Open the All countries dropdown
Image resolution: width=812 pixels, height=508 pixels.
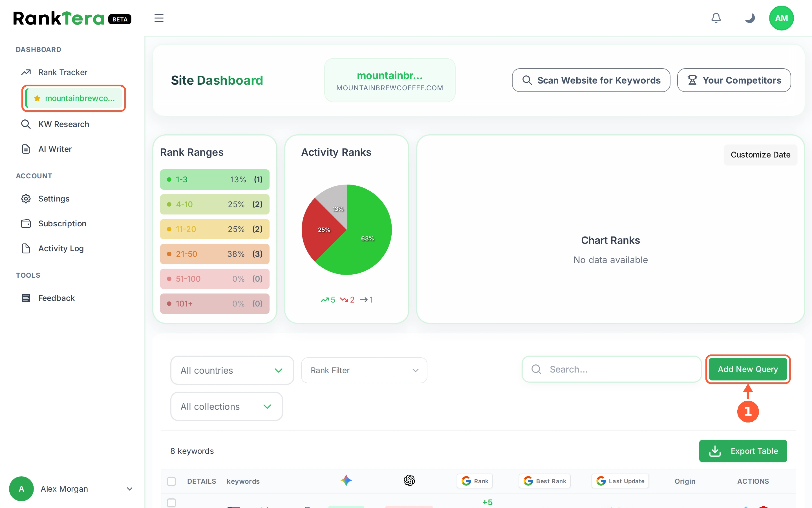point(232,370)
